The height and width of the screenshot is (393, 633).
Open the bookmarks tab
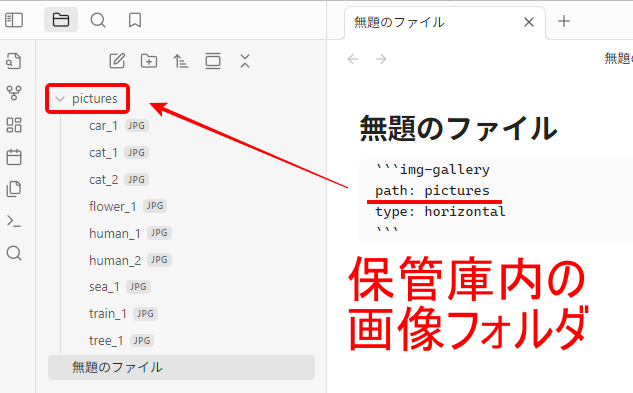[x=134, y=20]
